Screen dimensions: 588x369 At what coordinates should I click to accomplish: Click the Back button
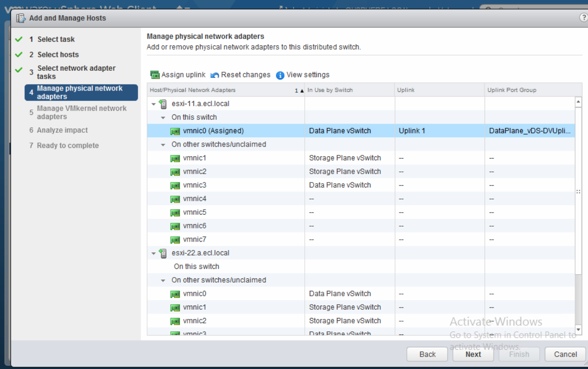(x=428, y=354)
